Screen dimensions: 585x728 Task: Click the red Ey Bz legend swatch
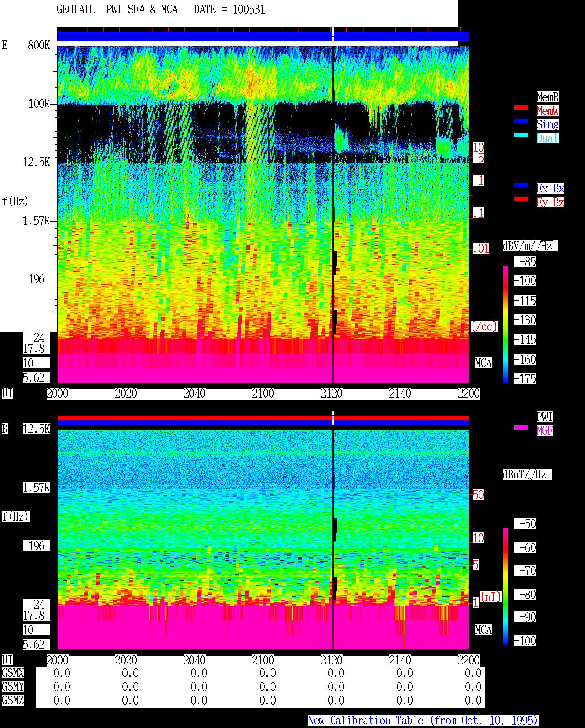521,199
